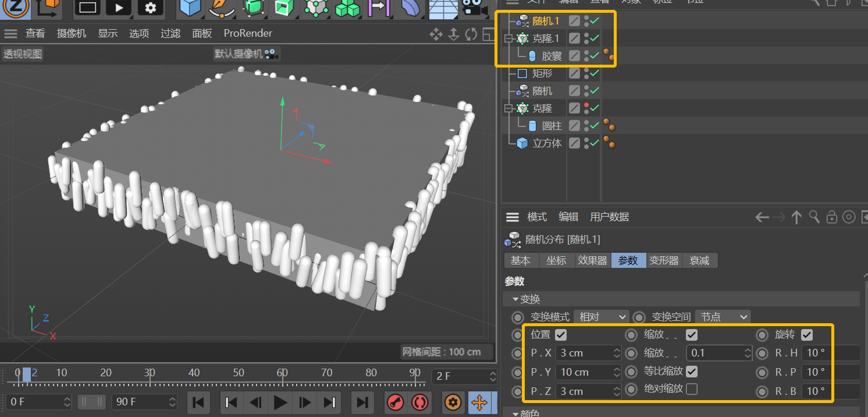This screenshot has width=868, height=417.
Task: Click the up arrow in attribute manager
Action: pyautogui.click(x=797, y=217)
